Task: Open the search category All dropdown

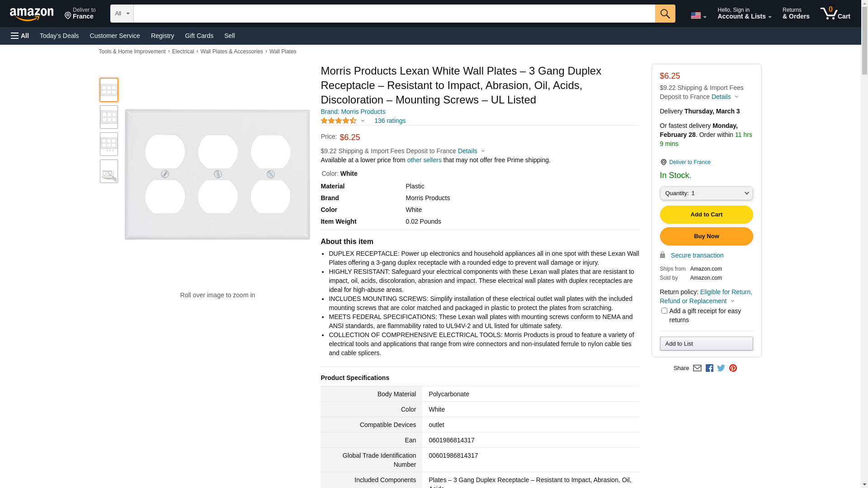Action: pos(122,14)
